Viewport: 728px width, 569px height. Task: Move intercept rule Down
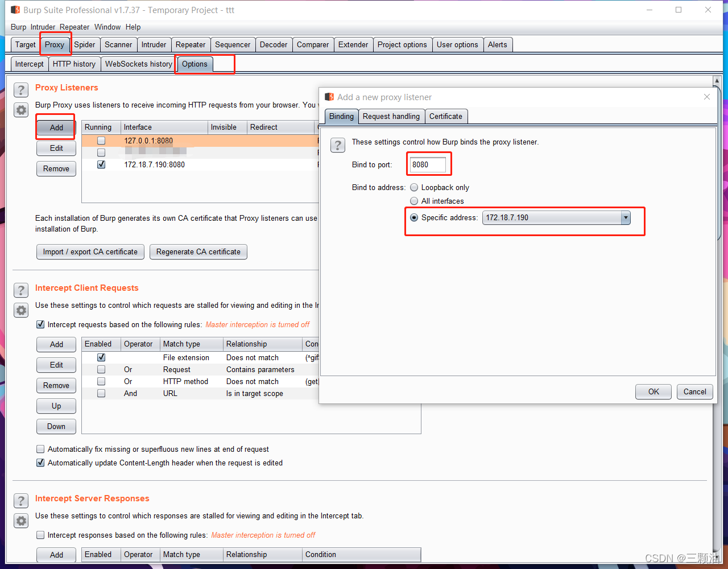point(56,426)
